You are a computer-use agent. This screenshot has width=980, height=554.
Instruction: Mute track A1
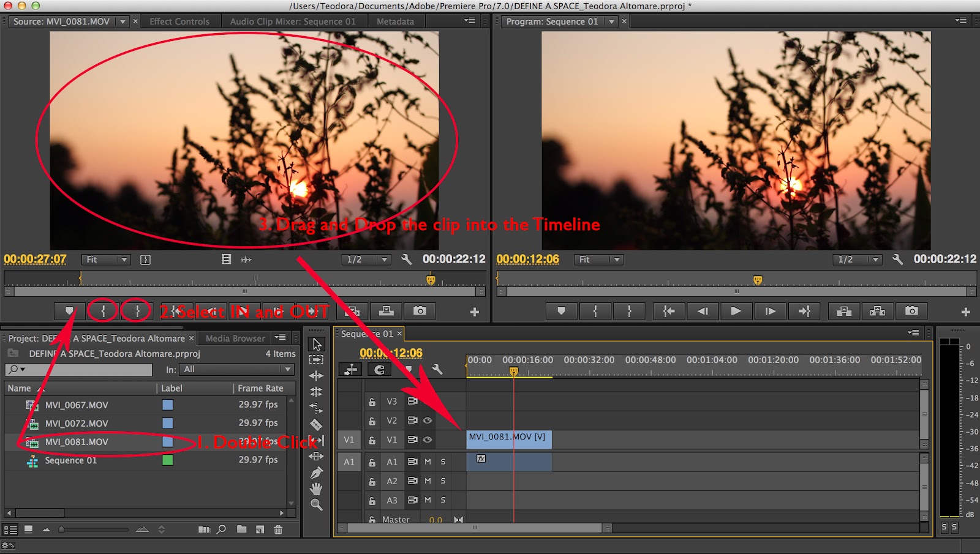coord(428,462)
